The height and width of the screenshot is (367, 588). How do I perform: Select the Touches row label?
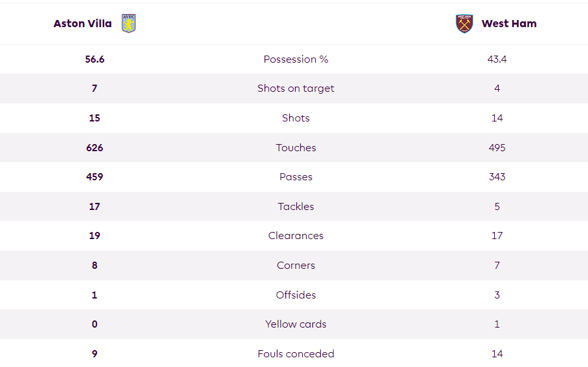[296, 147]
